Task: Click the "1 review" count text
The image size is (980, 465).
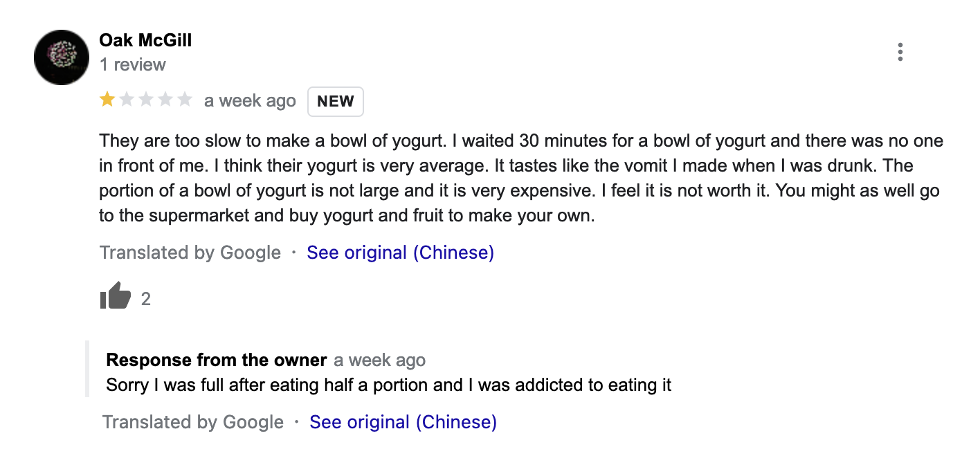Action: [132, 64]
